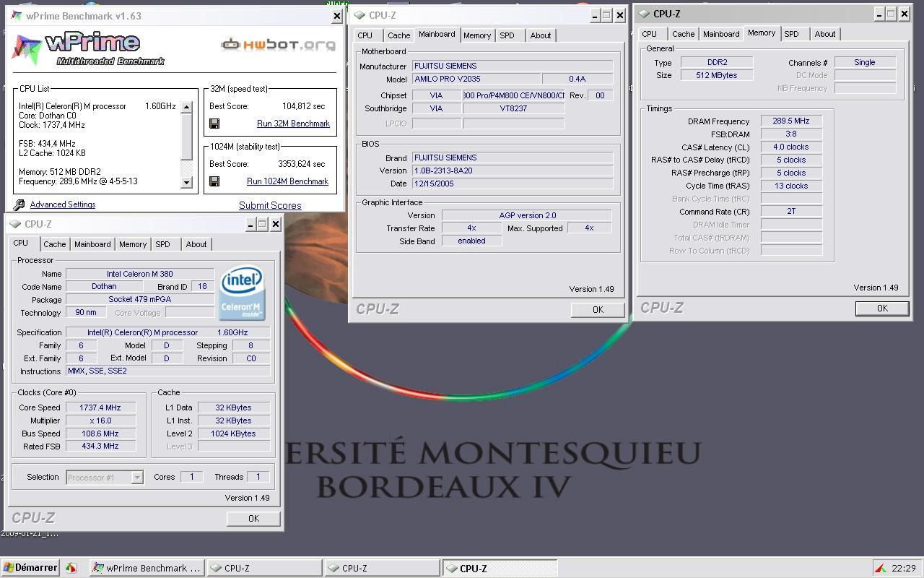Click the BIOS Version 1.0B-2313-8A20 field
The width and height of the screenshot is (924, 578).
[x=512, y=171]
